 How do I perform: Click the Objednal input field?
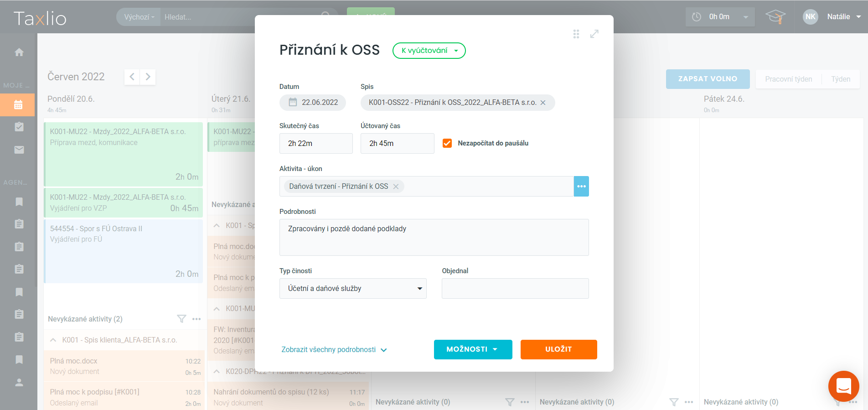515,289
